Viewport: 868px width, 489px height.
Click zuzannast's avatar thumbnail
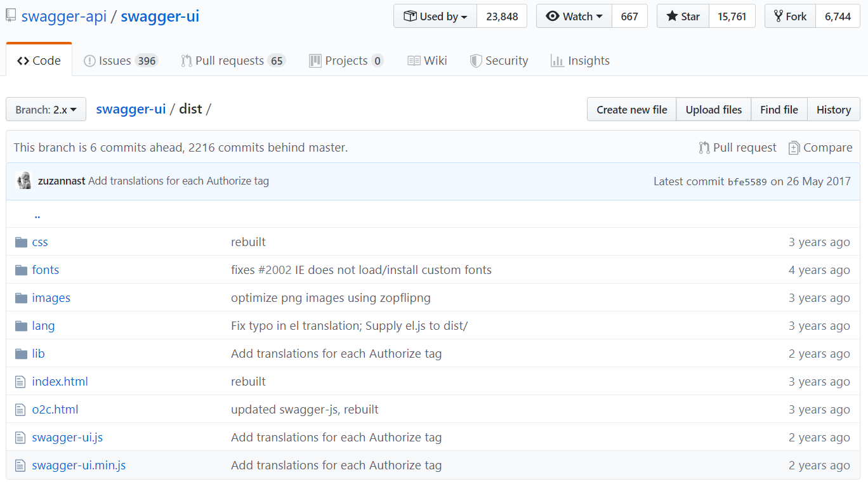[24, 181]
